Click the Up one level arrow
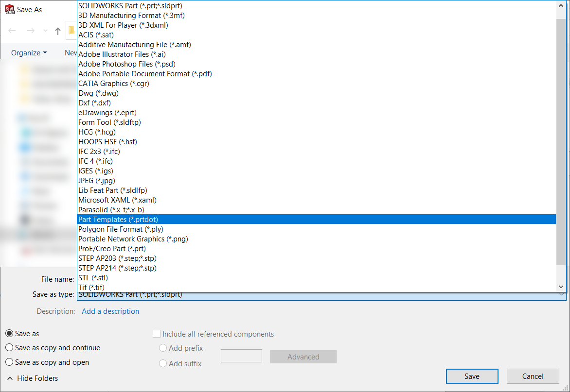This screenshot has height=392, width=570. [58, 31]
